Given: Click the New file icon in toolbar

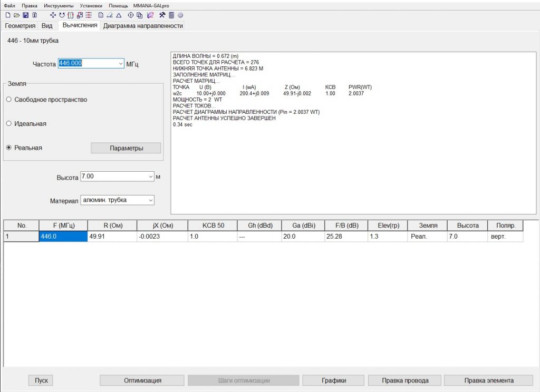Looking at the screenshot, I should point(8,15).
